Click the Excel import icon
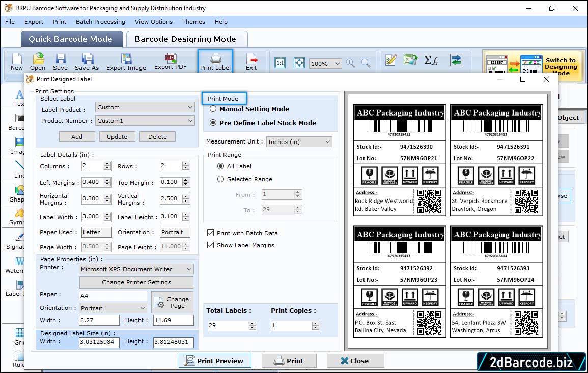588x373 pixels. [411, 60]
